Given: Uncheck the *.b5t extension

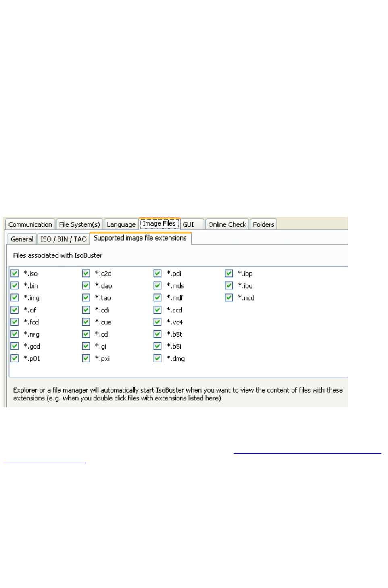Looking at the screenshot, I should point(157,334).
